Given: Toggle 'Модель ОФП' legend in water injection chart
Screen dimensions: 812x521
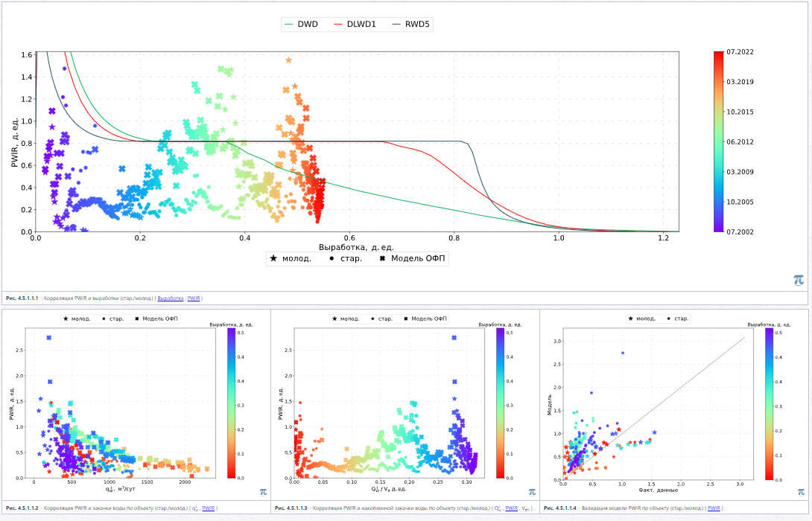Looking at the screenshot, I should pos(156,319).
